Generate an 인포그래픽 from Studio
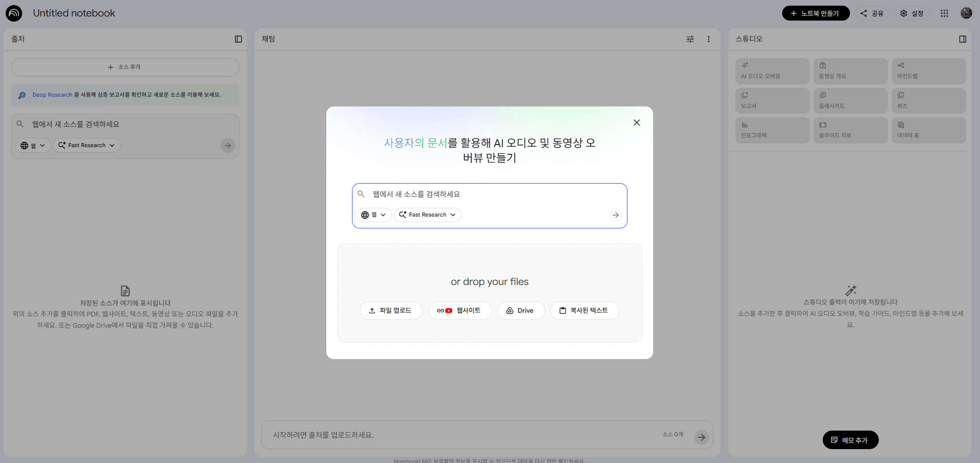Image resolution: width=980 pixels, height=463 pixels. (x=772, y=130)
